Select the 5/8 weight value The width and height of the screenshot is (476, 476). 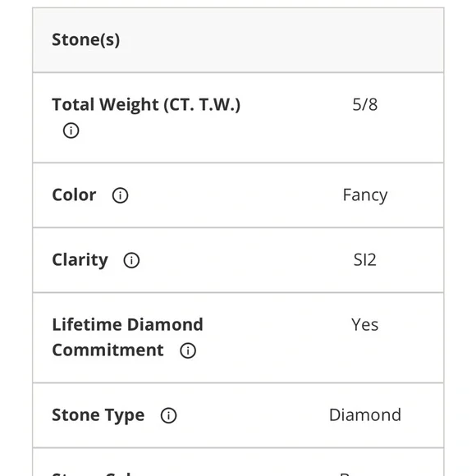tap(365, 105)
